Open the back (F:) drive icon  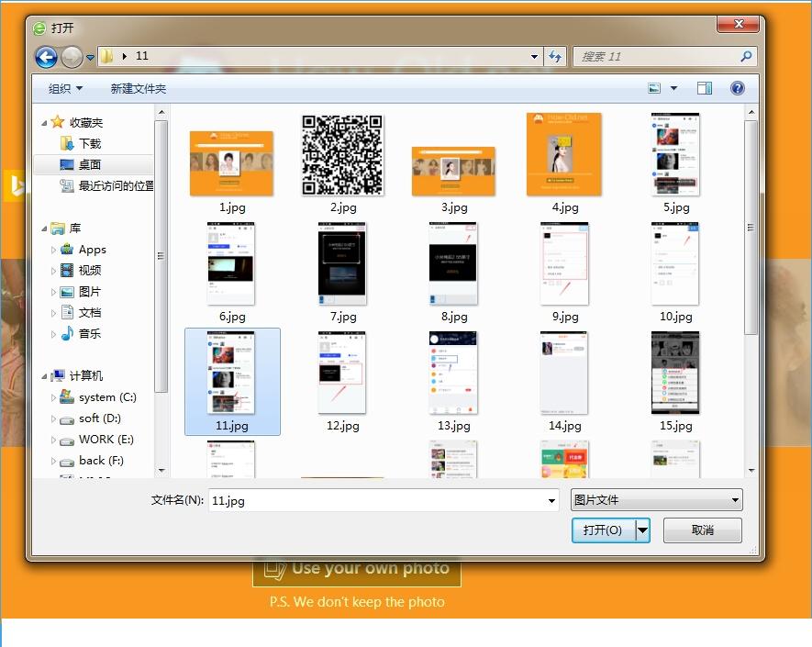(x=67, y=462)
